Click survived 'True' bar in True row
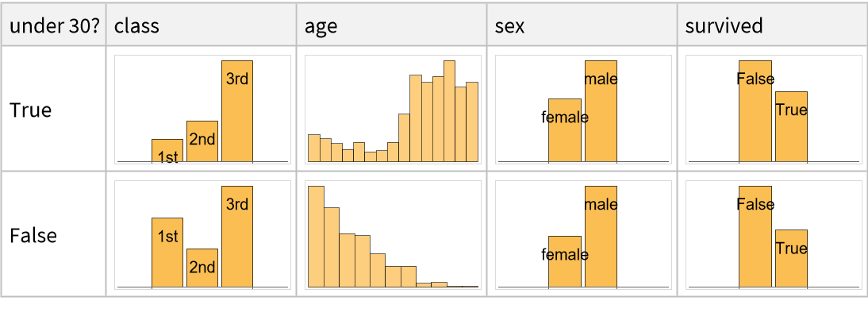Image resolution: width=868 pixels, height=324 pixels. 791,127
